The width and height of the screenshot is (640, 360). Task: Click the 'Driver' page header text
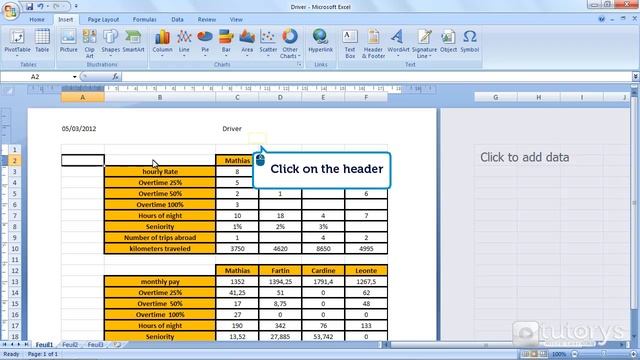(232, 129)
